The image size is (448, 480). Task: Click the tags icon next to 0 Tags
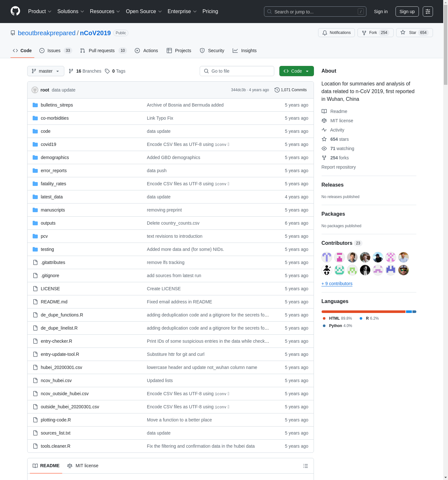[x=108, y=71]
